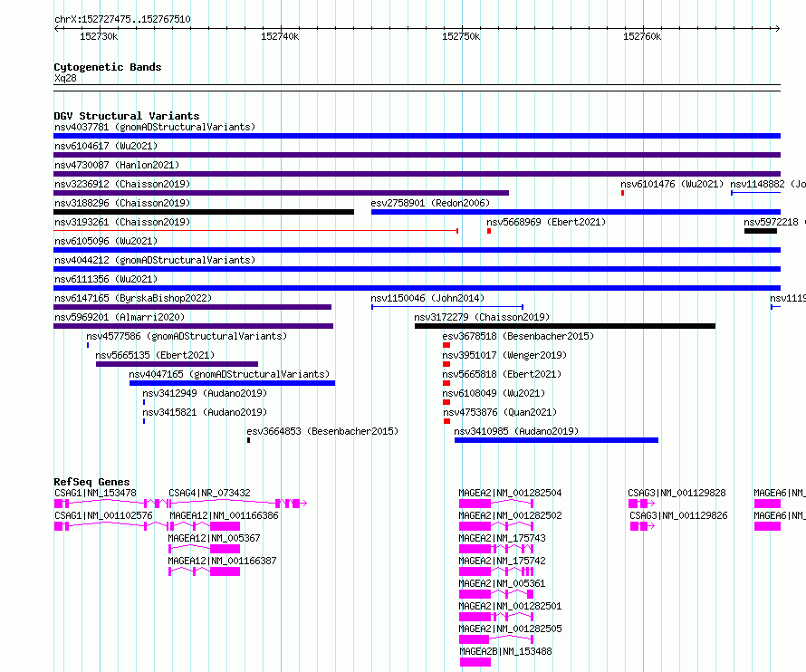Click MAGEA2|NM_001282501 label

pyautogui.click(x=511, y=606)
